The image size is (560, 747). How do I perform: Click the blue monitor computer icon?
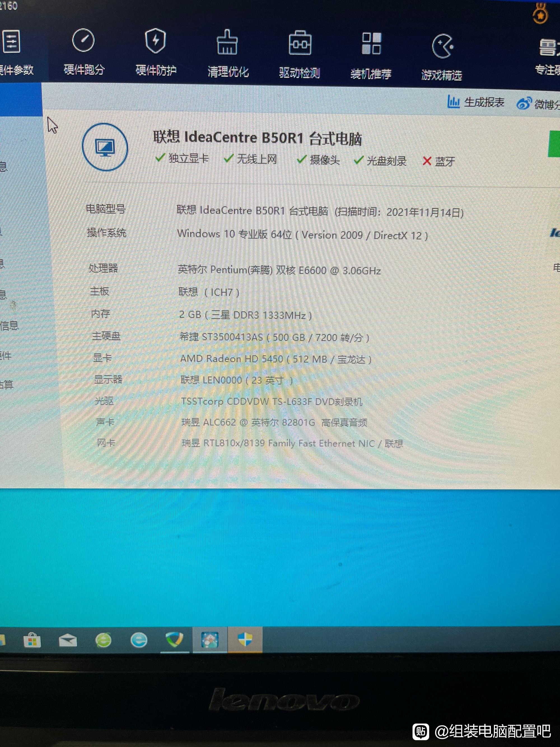click(x=105, y=147)
